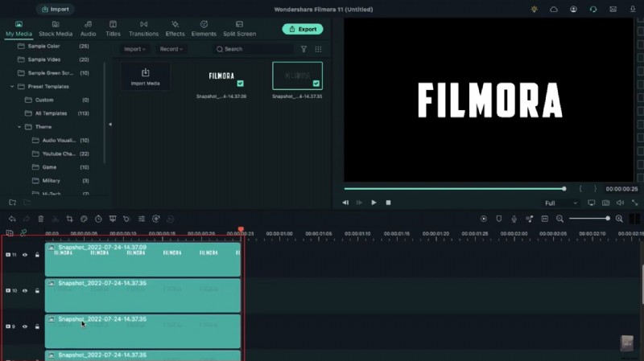Open the Record dropdown menu

pyautogui.click(x=171, y=49)
